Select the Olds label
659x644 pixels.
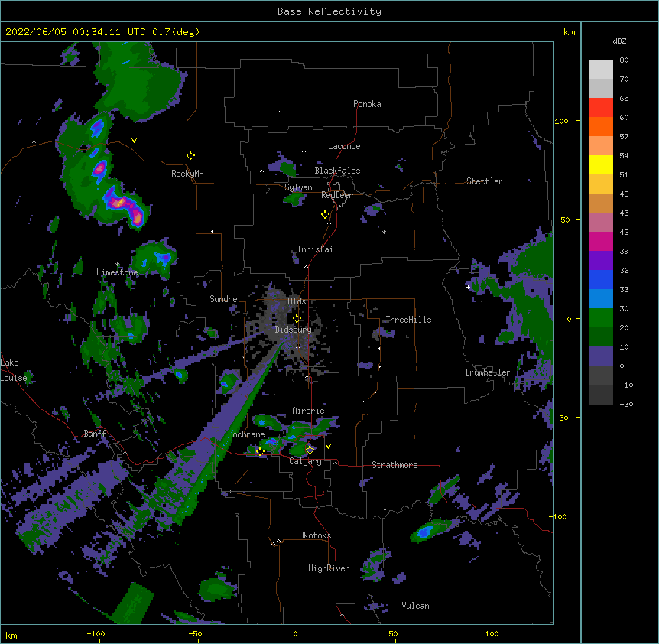coord(297,301)
